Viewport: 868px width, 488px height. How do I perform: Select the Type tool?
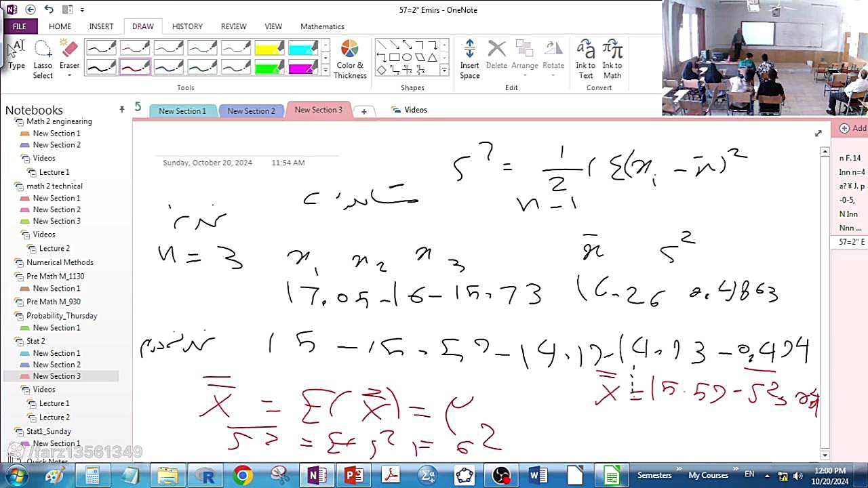(x=16, y=56)
